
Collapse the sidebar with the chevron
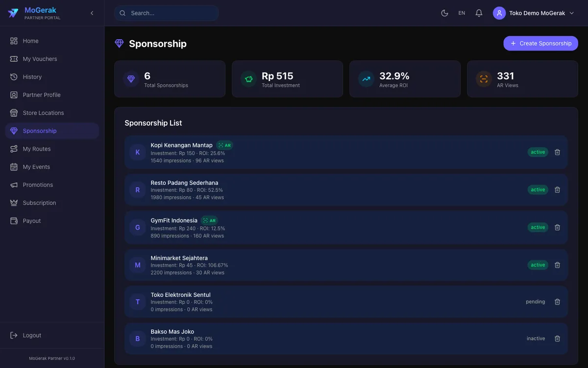tap(92, 13)
